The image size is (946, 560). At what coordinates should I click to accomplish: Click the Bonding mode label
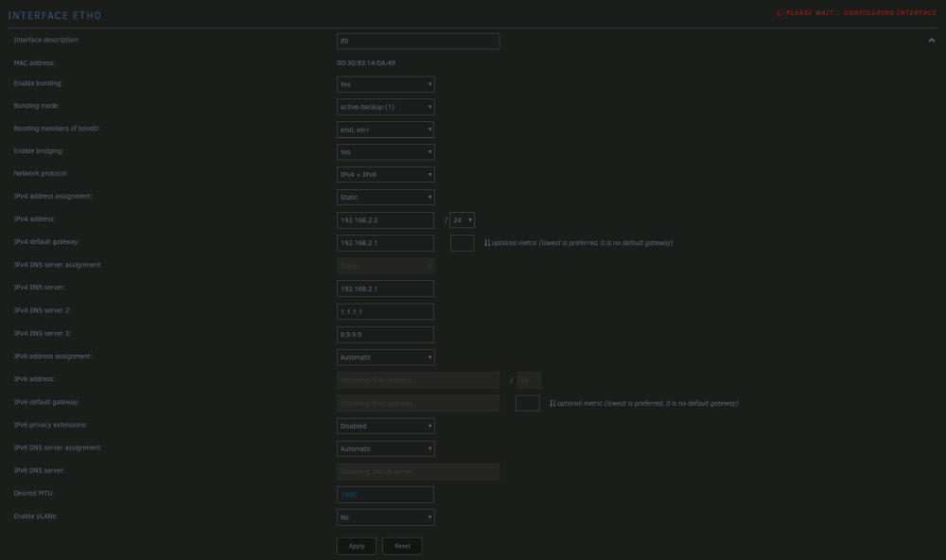[x=36, y=106]
